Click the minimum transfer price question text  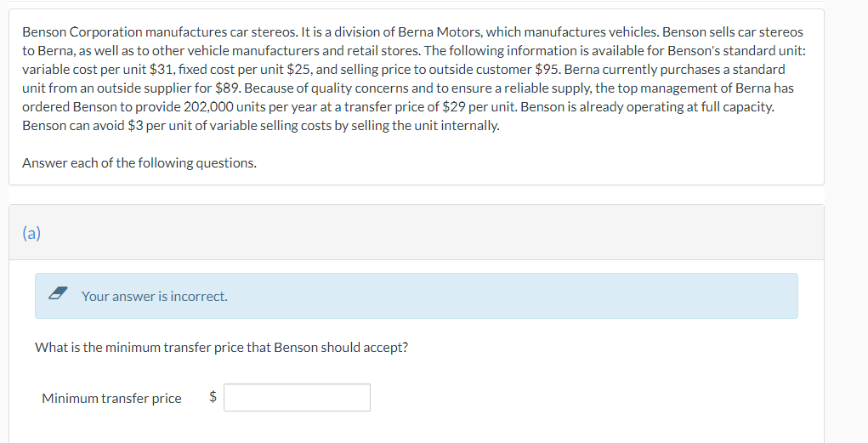(221, 347)
